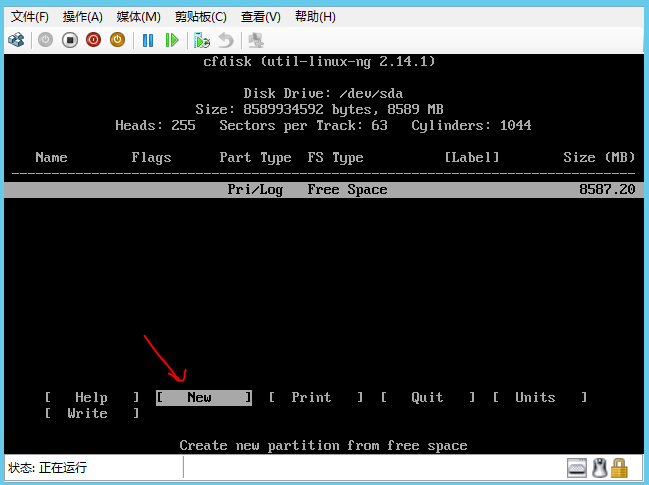Save VM state with the orange icon
The height and width of the screenshot is (485, 649).
click(118, 40)
